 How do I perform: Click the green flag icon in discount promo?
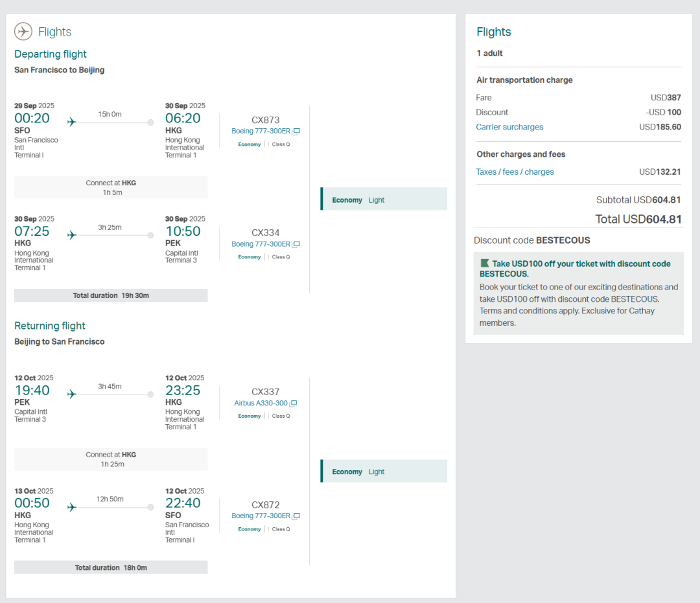point(484,264)
